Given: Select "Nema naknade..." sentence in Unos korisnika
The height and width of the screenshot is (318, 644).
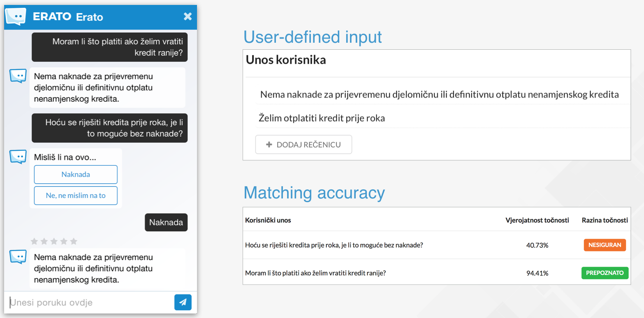Looking at the screenshot, I should coord(439,95).
